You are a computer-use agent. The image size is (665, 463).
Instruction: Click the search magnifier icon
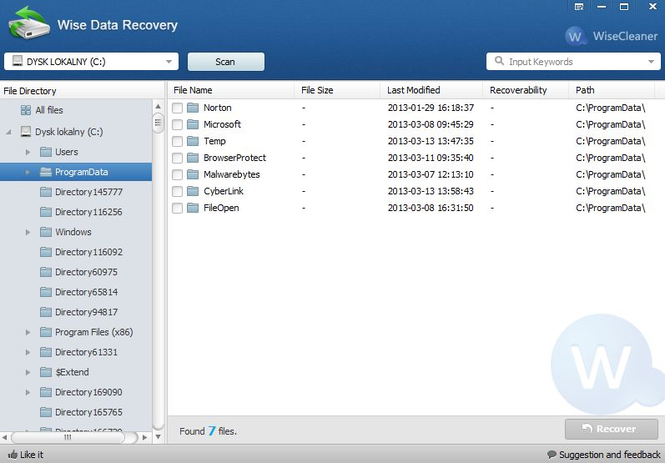point(499,61)
